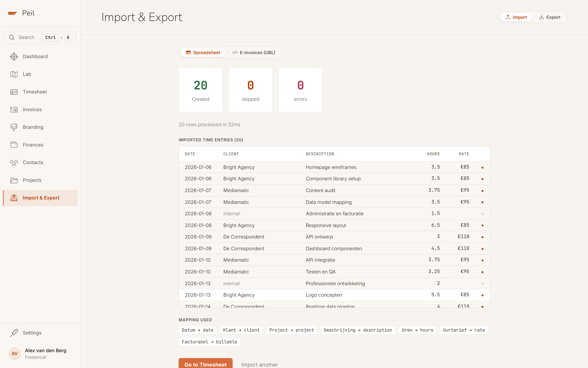Click Dashboard componenten description cell
The height and width of the screenshot is (368, 588).
point(334,249)
